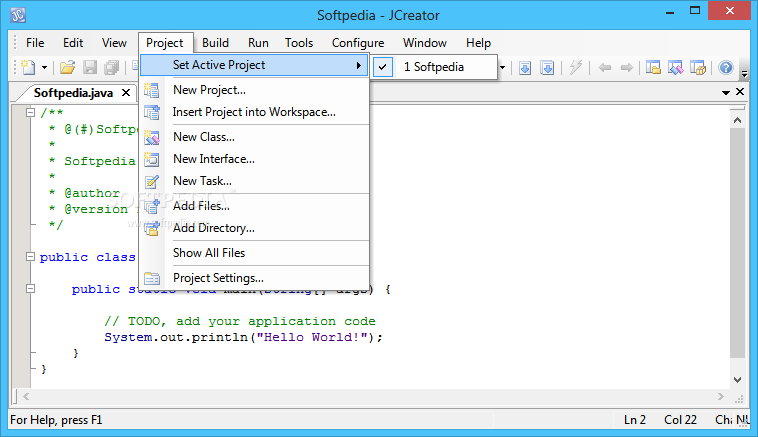Click the Add Directory folder icon
This screenshot has width=758, height=437.
[x=151, y=228]
